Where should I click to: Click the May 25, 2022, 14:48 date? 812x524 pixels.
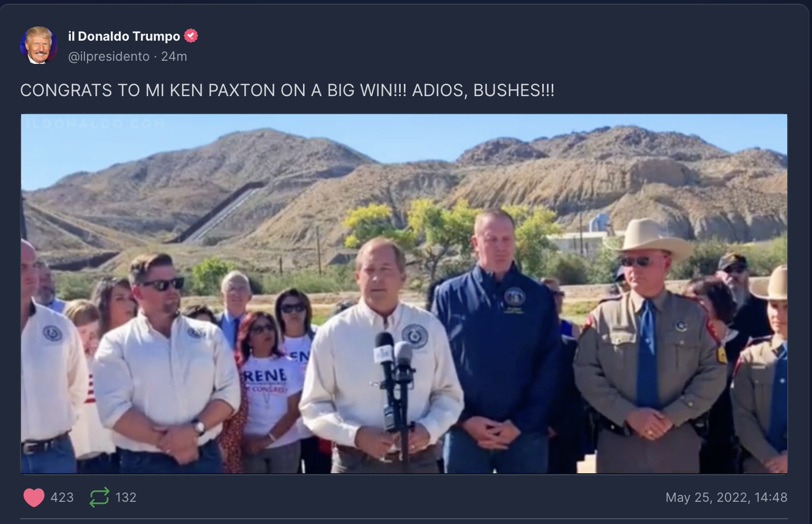726,498
